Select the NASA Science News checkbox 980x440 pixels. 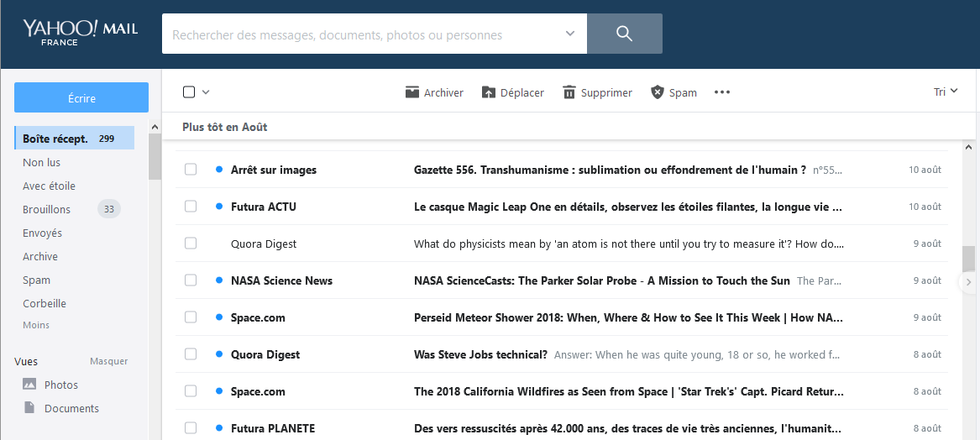191,280
